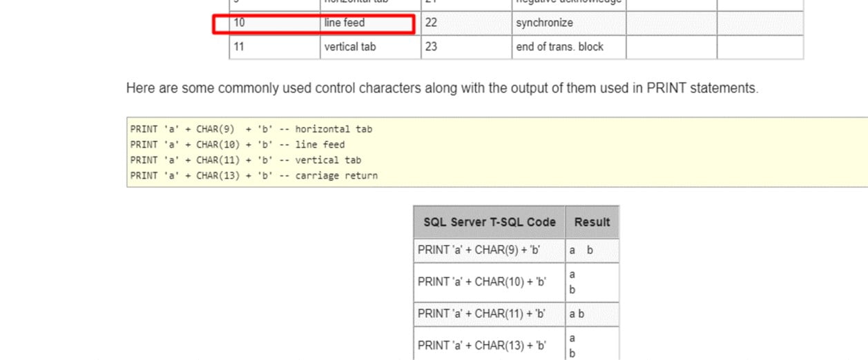The image size is (868, 360).
Task: Click the table cell containing number 10
Action: coord(274,23)
